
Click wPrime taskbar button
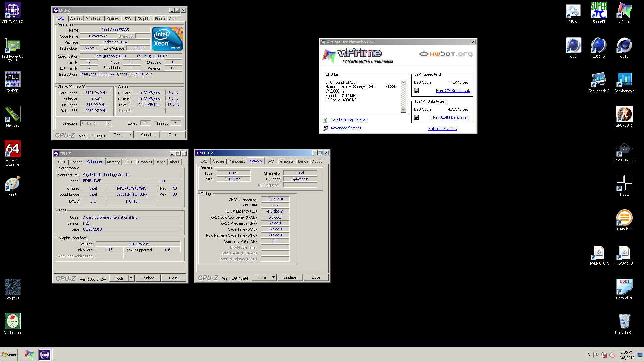29,355
